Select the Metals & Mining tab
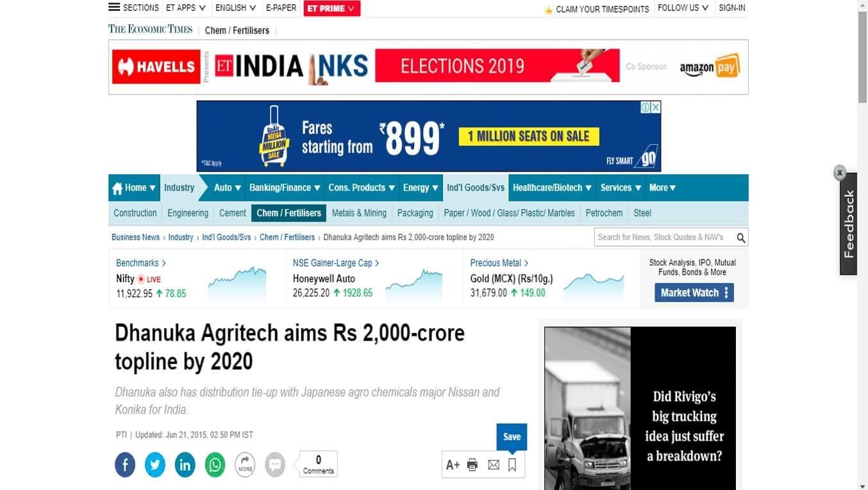868x490 pixels. pyautogui.click(x=359, y=213)
